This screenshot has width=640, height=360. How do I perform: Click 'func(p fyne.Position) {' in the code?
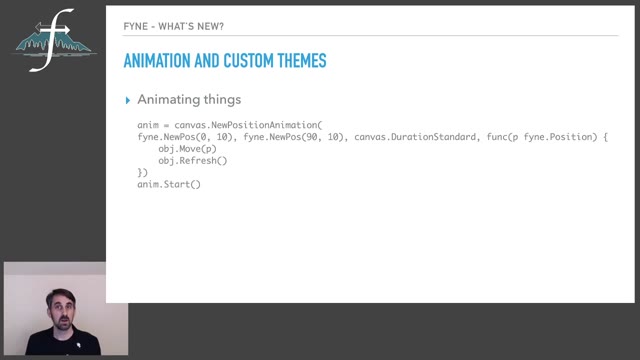click(547, 137)
